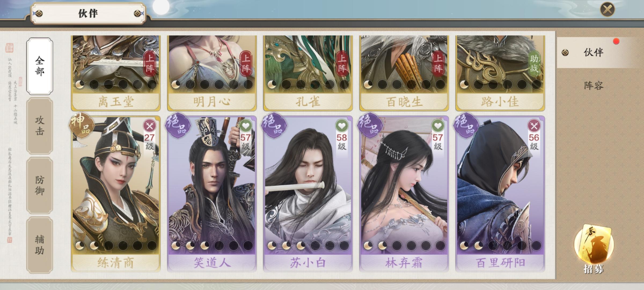Click crossed-swords attack icon on 练清商 card

(149, 126)
